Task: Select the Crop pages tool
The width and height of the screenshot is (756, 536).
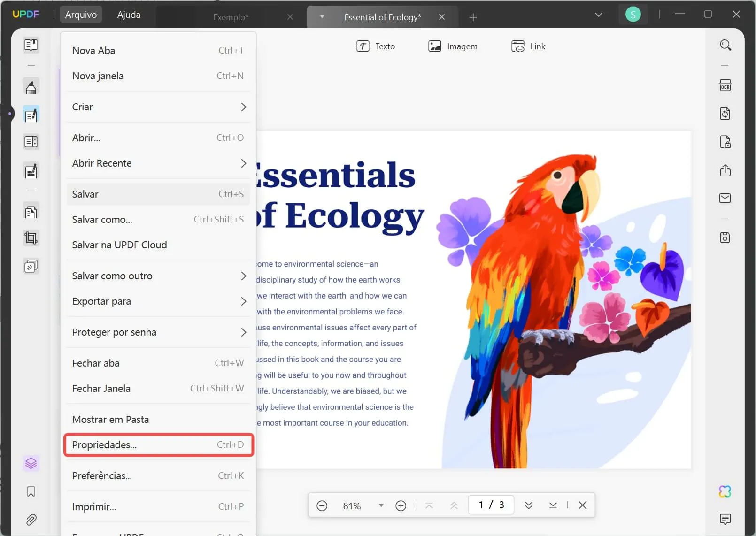Action: point(31,238)
